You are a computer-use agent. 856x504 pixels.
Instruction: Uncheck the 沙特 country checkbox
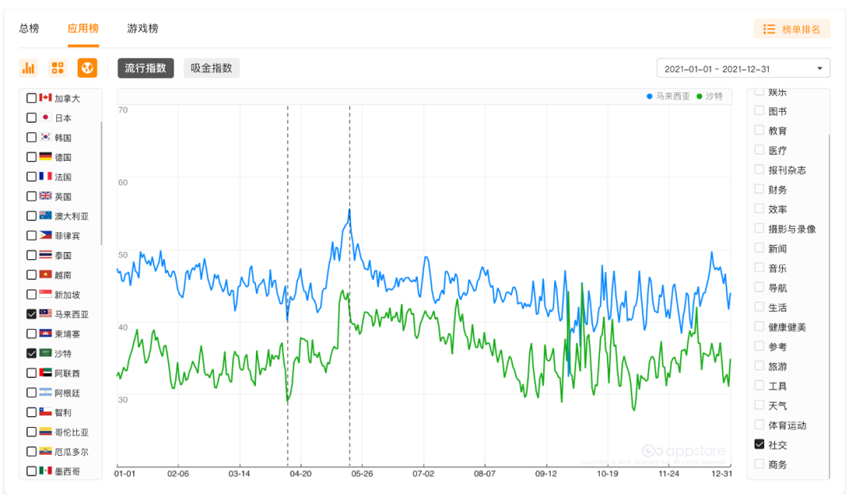32,353
